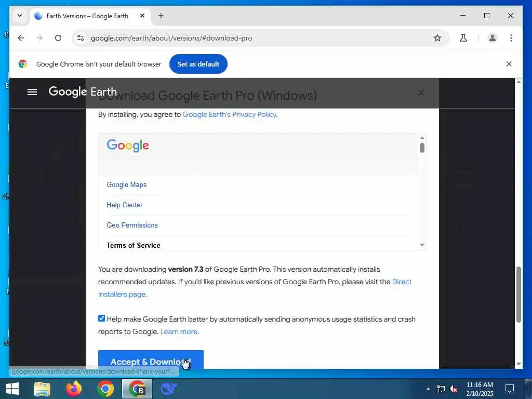The image size is (532, 399).
Task: Click the page scroll-up arrow
Action: tap(518, 82)
